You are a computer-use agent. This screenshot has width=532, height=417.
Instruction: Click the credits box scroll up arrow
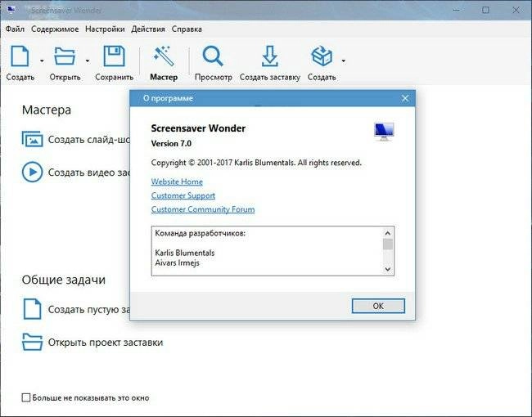click(x=387, y=233)
